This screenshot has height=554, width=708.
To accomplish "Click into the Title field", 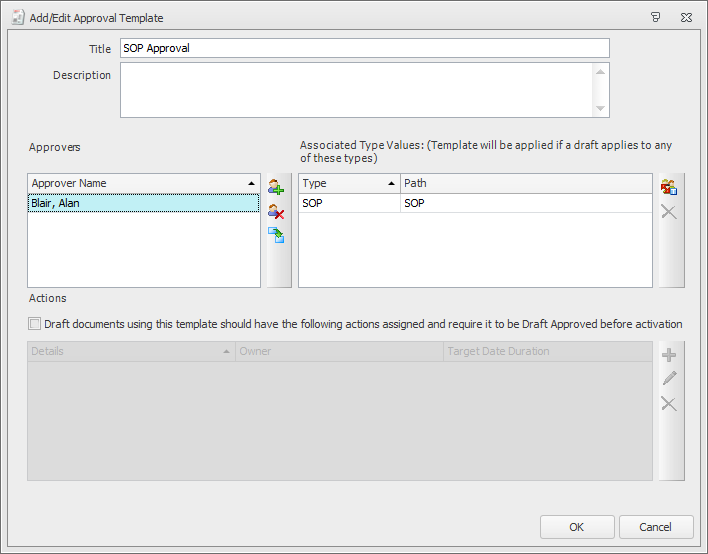I will pos(364,48).
